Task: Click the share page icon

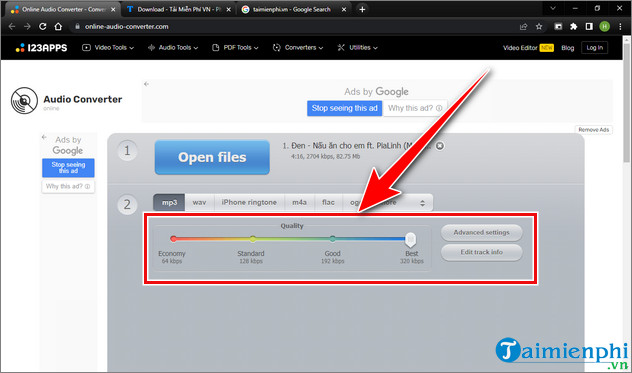Action: (524, 27)
